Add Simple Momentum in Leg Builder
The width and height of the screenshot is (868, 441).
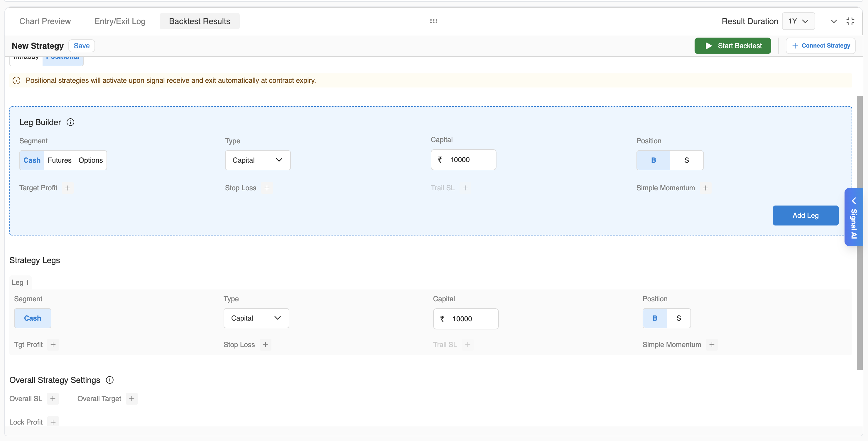(x=706, y=188)
